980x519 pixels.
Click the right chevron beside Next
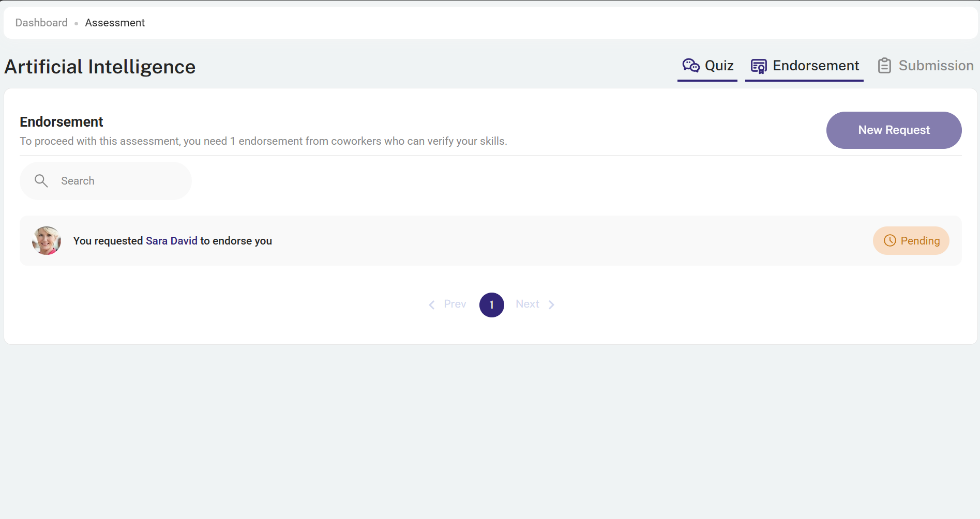click(x=551, y=305)
